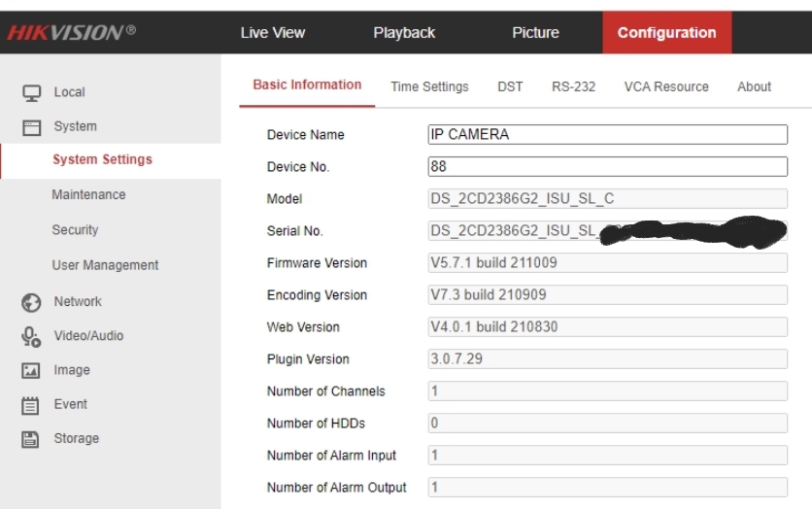Viewport: 812px width, 509px height.
Task: Click the Local monitor icon in sidebar
Action: click(31, 93)
